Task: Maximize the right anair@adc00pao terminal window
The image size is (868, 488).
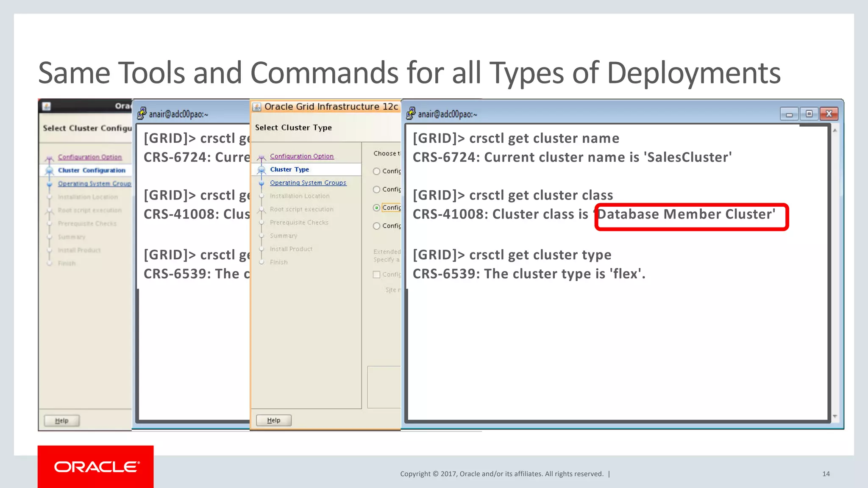Action: (x=809, y=114)
